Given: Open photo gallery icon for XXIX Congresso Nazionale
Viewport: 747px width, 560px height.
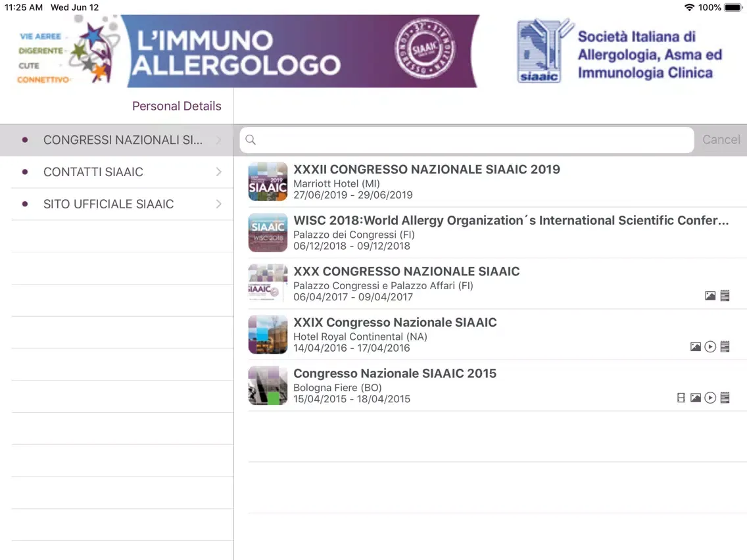Looking at the screenshot, I should pos(696,346).
